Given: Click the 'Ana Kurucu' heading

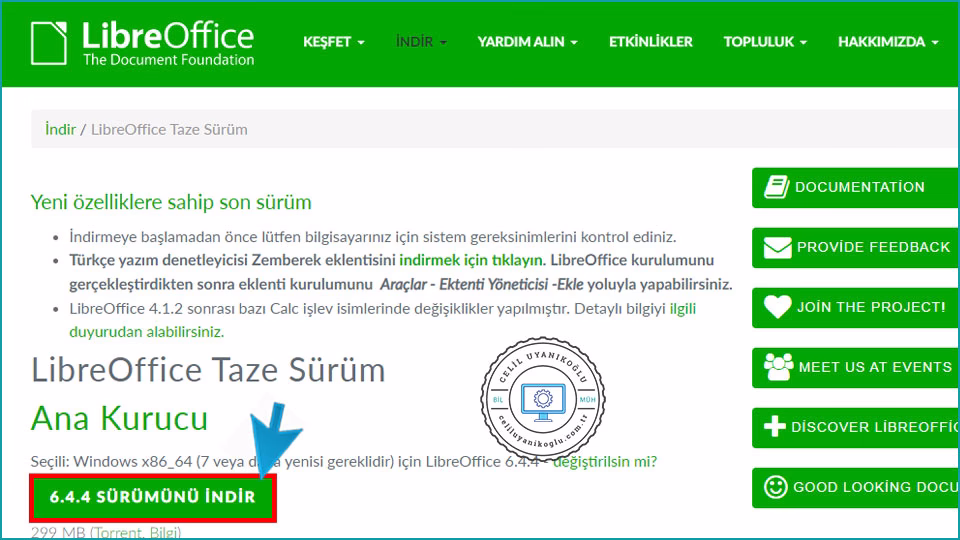Looking at the screenshot, I should 119,419.
